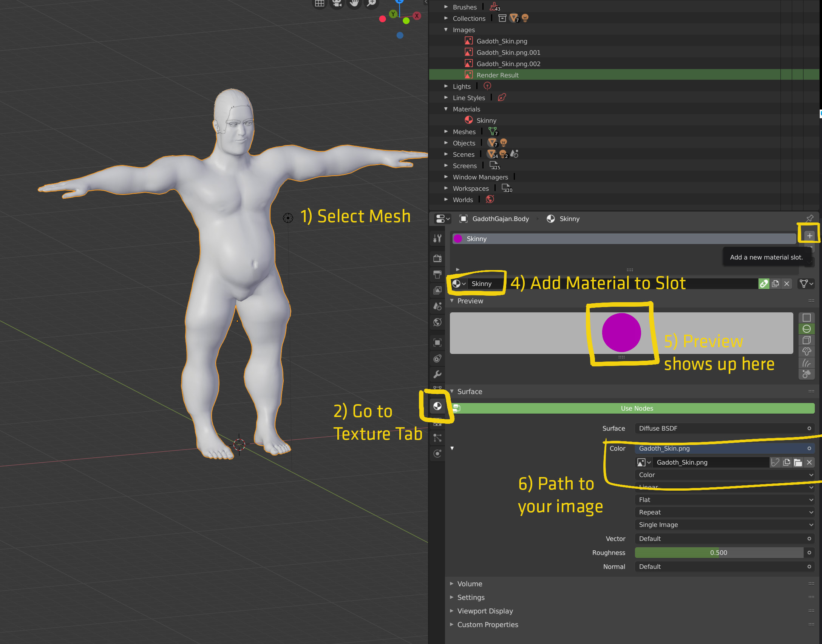The image size is (822, 644).
Task: Duplicate the Skinny material with copy icon
Action: coord(775,284)
